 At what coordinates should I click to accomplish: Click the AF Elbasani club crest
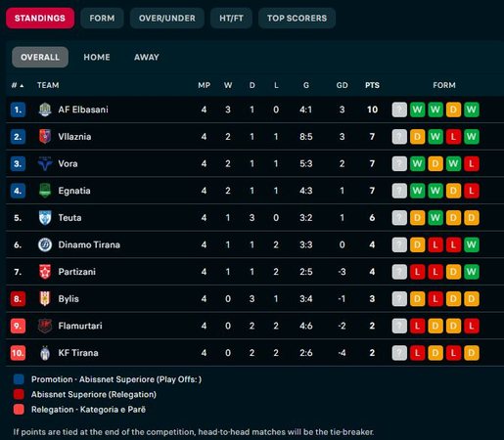click(x=45, y=110)
